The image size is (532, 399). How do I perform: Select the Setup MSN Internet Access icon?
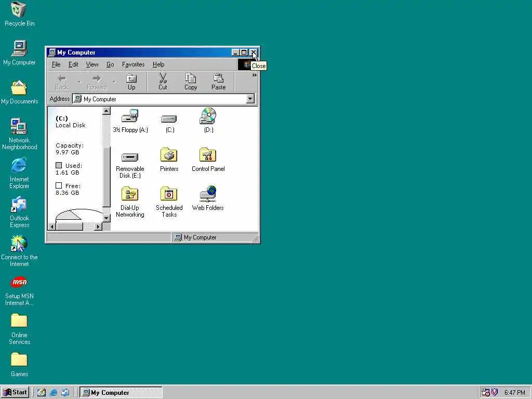[19, 290]
